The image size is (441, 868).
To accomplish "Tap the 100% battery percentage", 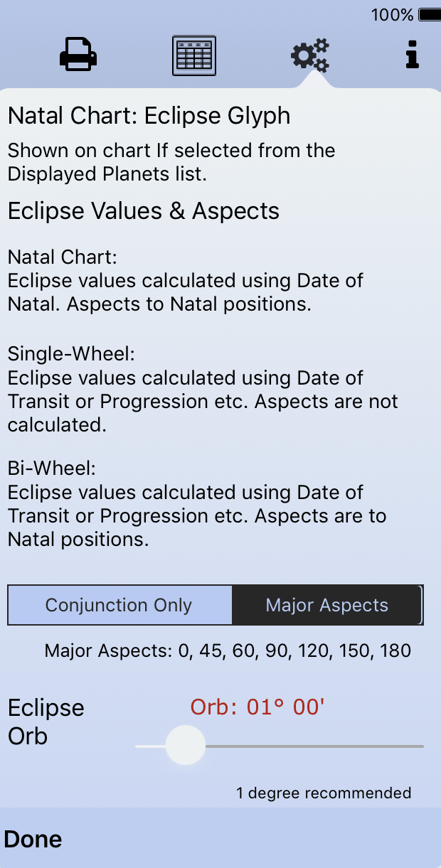I will 392,14.
